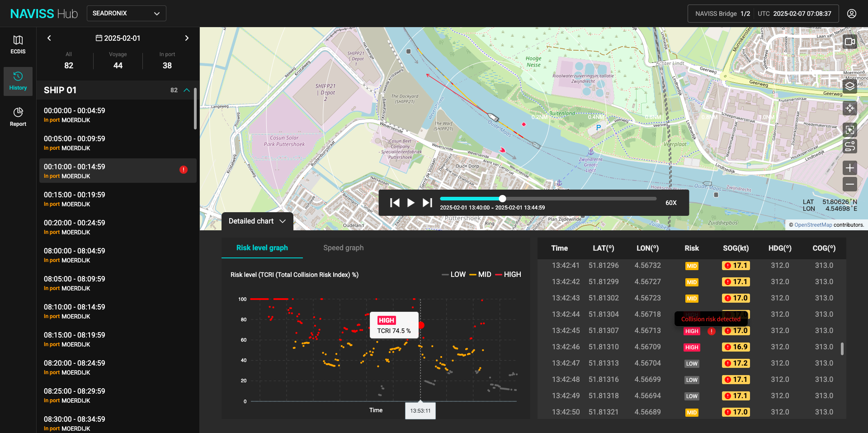
Task: Zoom out on the map
Action: pos(849,184)
